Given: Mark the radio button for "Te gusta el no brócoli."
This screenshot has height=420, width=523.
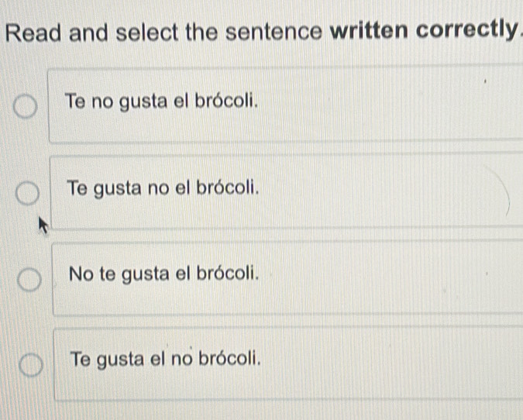Looking at the screenshot, I should click(30, 364).
